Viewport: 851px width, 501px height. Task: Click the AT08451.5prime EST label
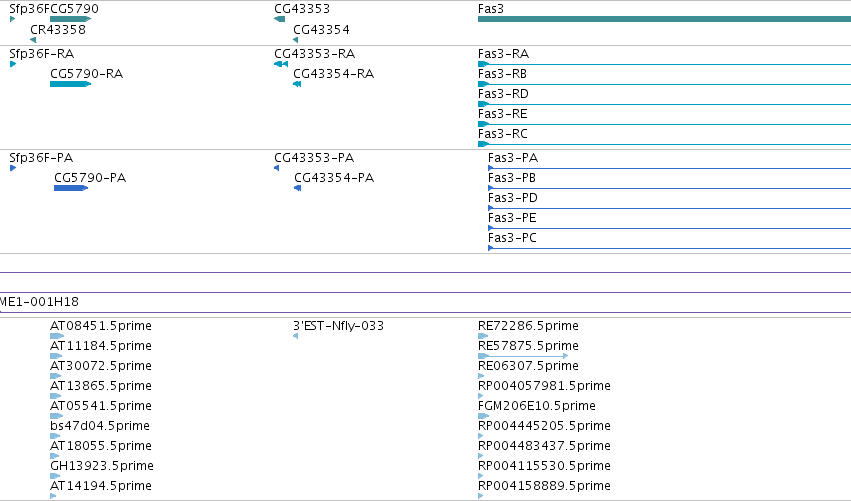[x=101, y=326]
